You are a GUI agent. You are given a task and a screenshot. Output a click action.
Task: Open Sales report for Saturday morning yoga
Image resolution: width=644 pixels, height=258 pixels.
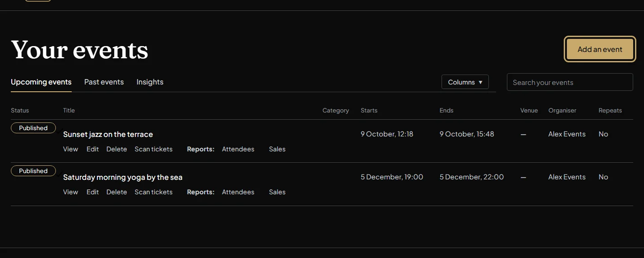[x=277, y=192]
